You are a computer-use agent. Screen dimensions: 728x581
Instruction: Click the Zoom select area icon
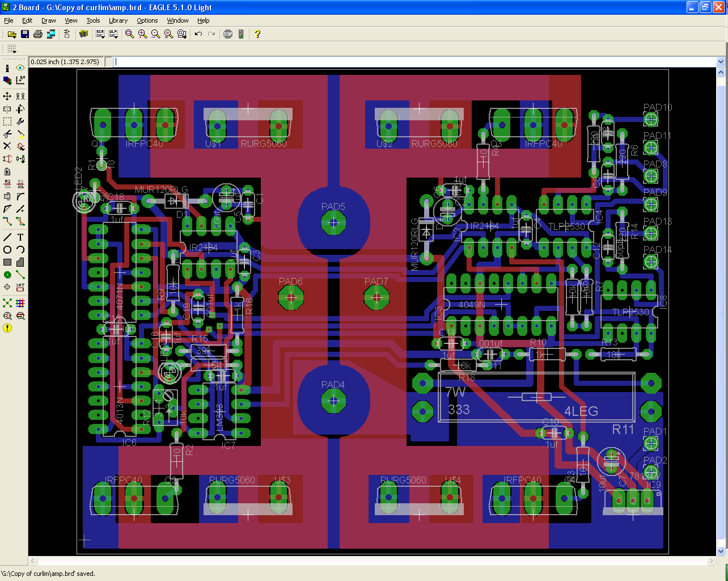[182, 34]
